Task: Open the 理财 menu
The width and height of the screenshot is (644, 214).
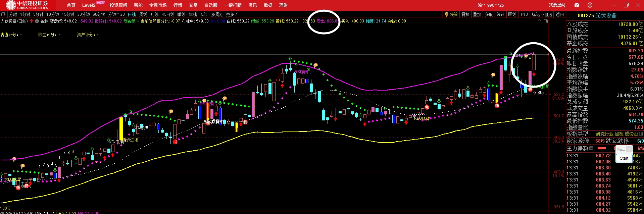Action: point(284,5)
